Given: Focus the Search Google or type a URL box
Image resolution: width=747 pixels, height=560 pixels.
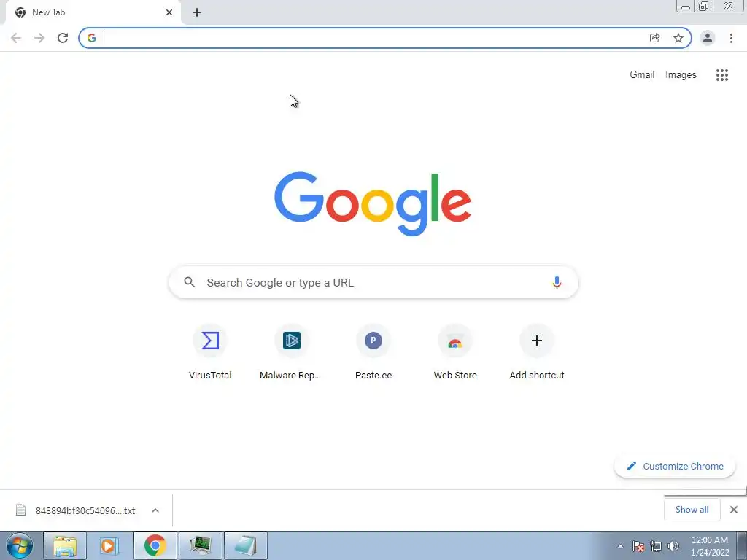Looking at the screenshot, I should coord(373,282).
